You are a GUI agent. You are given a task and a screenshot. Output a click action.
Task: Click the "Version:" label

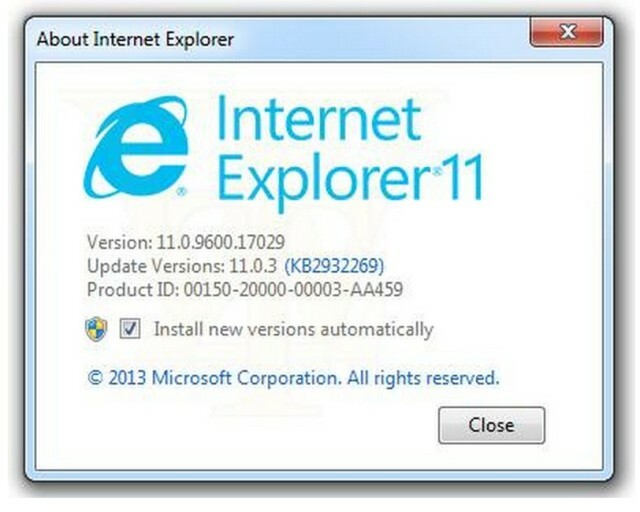(120, 242)
